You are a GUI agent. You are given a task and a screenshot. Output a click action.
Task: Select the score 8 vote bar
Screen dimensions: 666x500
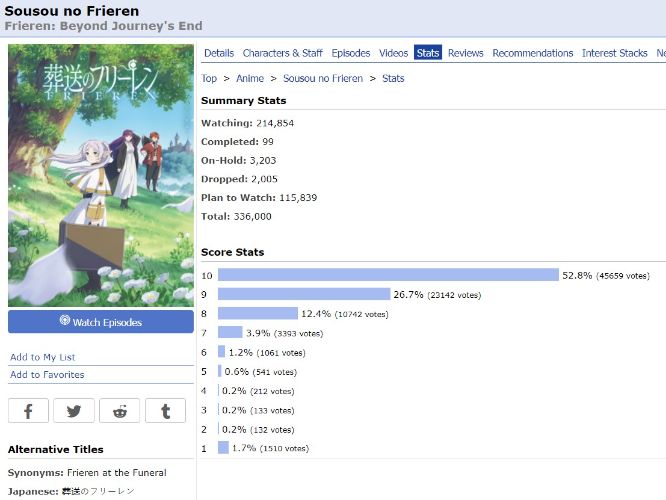point(258,313)
